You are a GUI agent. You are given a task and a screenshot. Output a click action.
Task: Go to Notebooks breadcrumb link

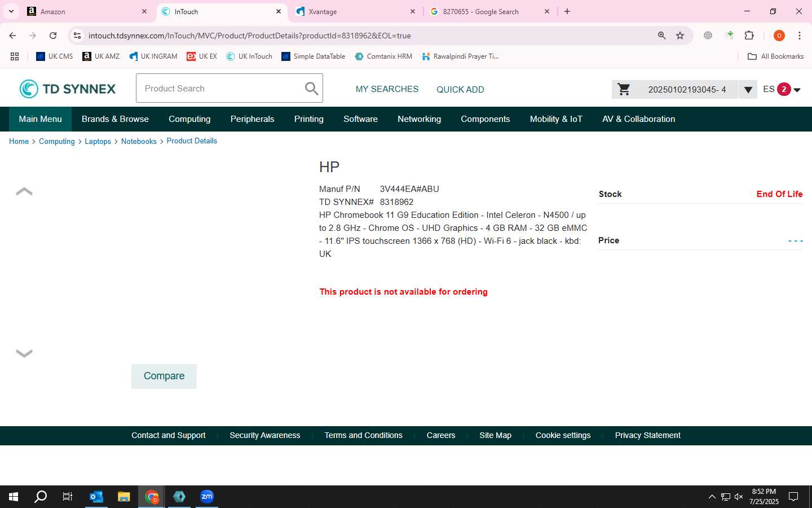tap(139, 141)
